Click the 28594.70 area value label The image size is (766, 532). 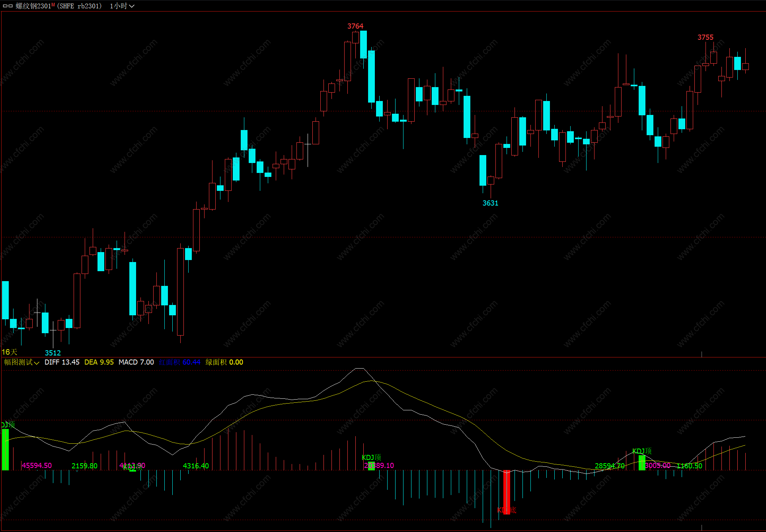609,466
